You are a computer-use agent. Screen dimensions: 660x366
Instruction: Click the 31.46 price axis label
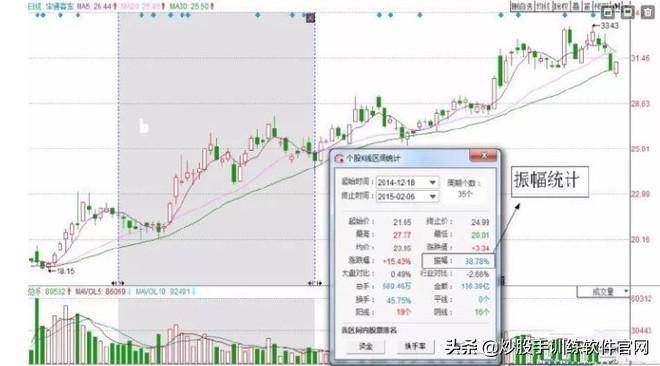[x=640, y=58]
